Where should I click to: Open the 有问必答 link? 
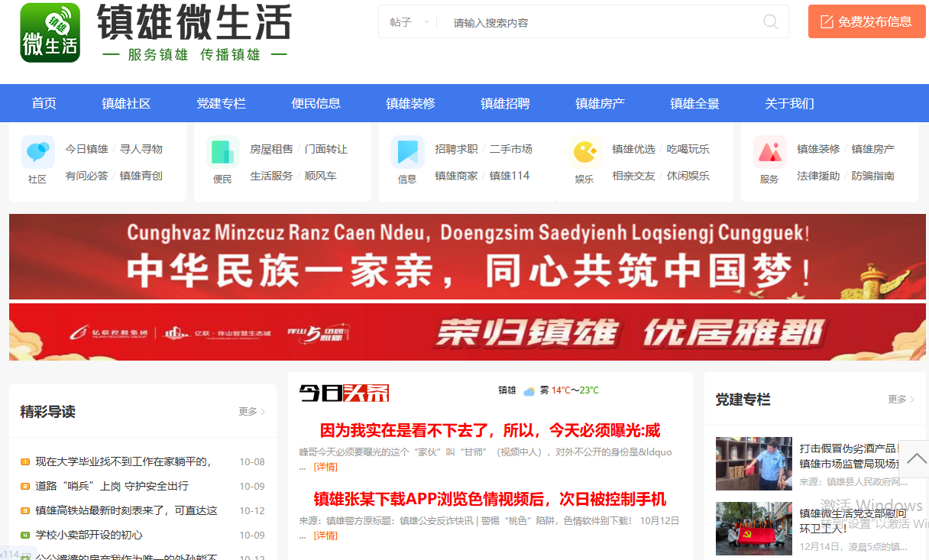86,176
